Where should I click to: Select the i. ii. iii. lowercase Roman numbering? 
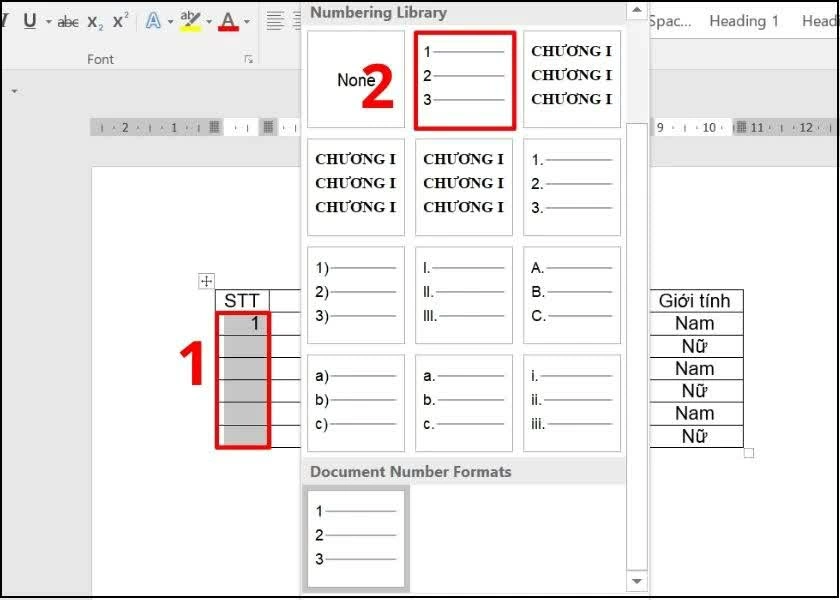pos(572,403)
